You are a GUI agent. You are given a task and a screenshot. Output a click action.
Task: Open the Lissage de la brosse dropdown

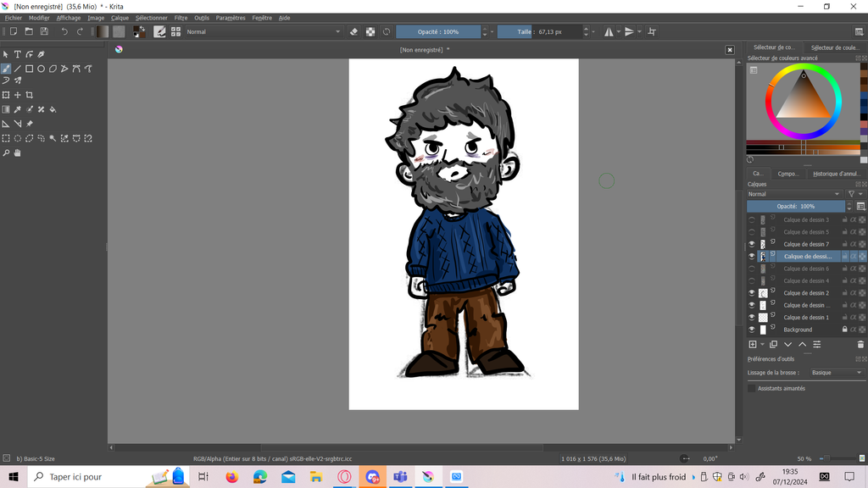[836, 373]
